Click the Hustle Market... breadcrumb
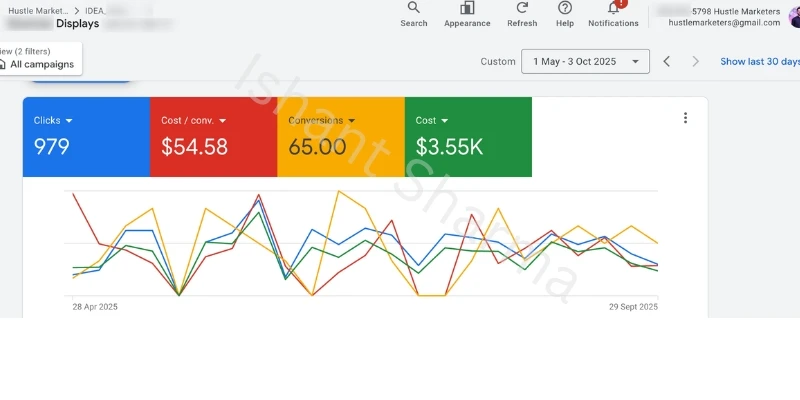Image resolution: width=800 pixels, height=400 pixels. [38, 10]
